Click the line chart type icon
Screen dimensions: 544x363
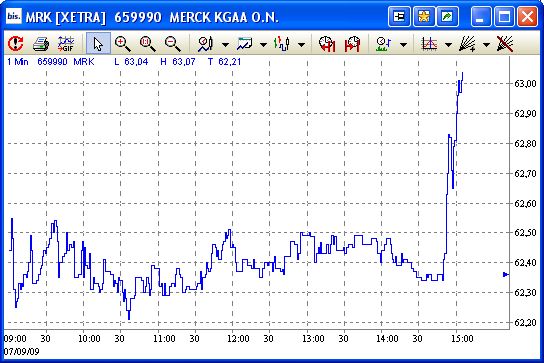tap(245, 44)
